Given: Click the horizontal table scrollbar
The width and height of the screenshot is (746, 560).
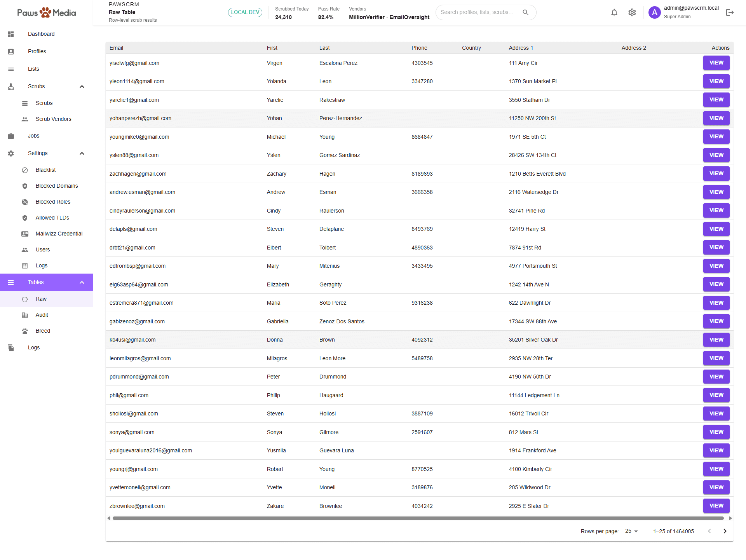Looking at the screenshot, I should point(418,518).
